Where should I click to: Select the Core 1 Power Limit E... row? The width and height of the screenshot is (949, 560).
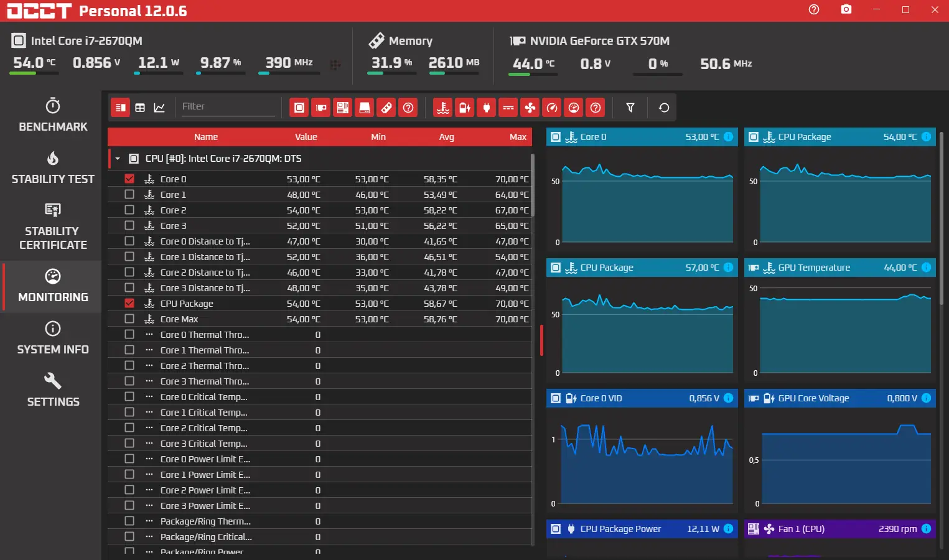click(320, 474)
